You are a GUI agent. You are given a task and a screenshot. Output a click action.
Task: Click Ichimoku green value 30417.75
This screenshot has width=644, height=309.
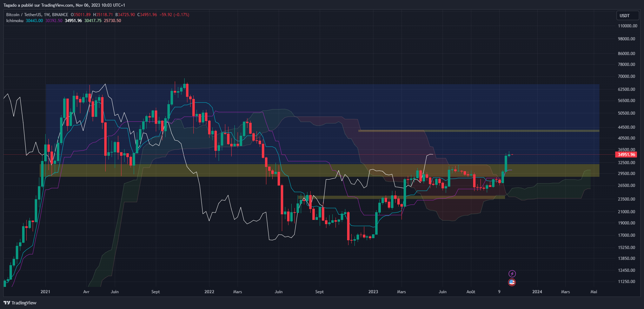[93, 21]
